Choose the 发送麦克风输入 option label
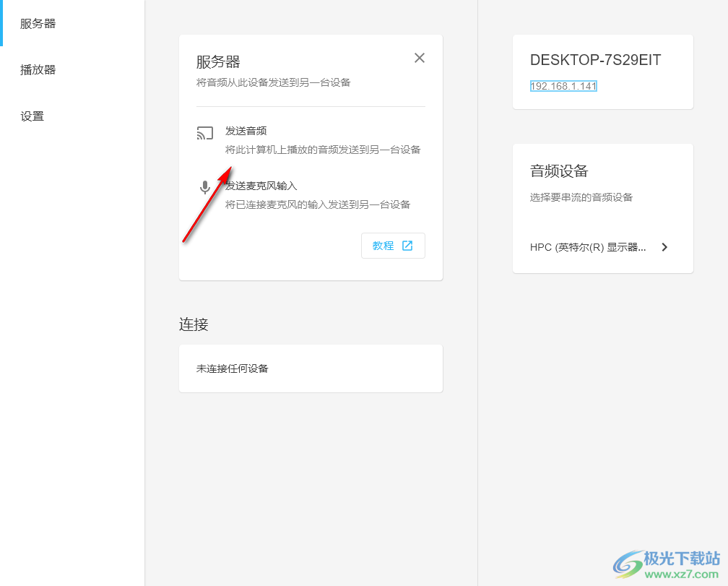This screenshot has width=728, height=586. click(263, 186)
